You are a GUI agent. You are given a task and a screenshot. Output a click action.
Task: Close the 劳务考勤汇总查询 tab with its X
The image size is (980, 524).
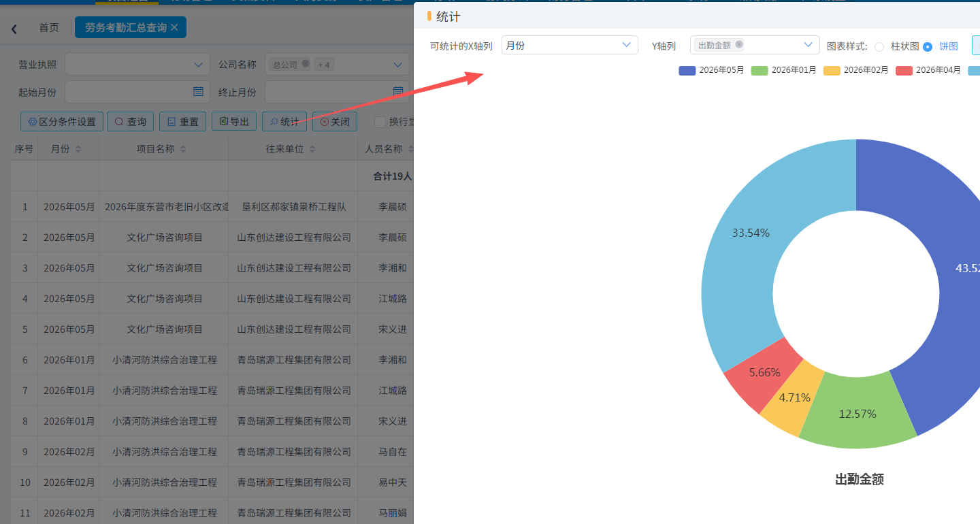pos(174,27)
